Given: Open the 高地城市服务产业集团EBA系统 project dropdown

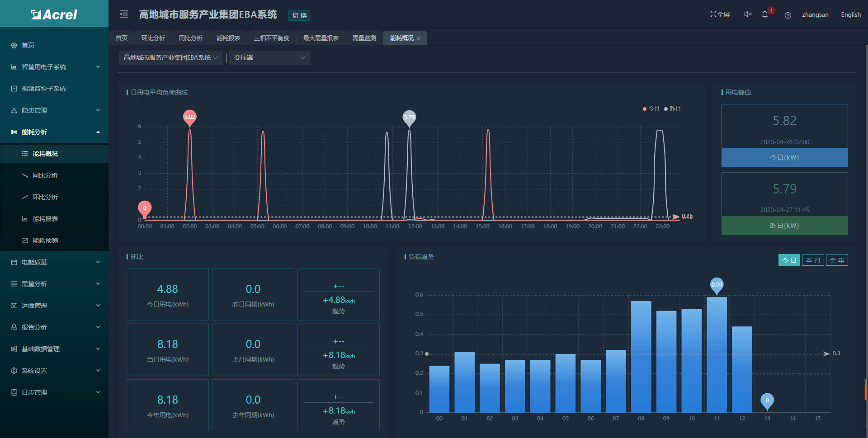Looking at the screenshot, I should pyautogui.click(x=170, y=58).
